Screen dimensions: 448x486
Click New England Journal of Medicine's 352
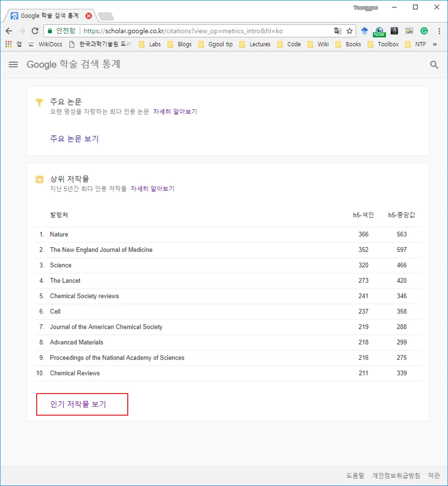click(363, 250)
